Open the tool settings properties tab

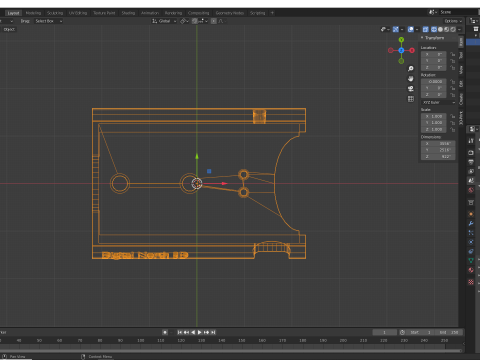[x=471, y=141]
